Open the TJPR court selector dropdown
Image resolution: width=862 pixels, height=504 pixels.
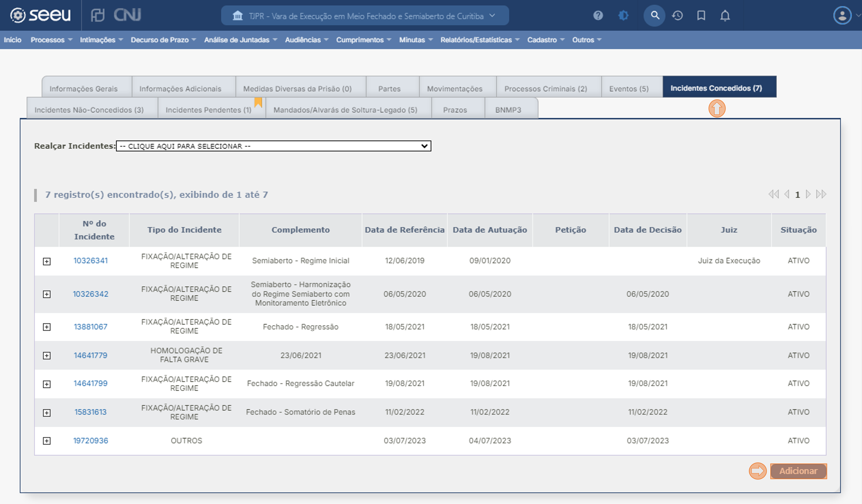coord(365,16)
